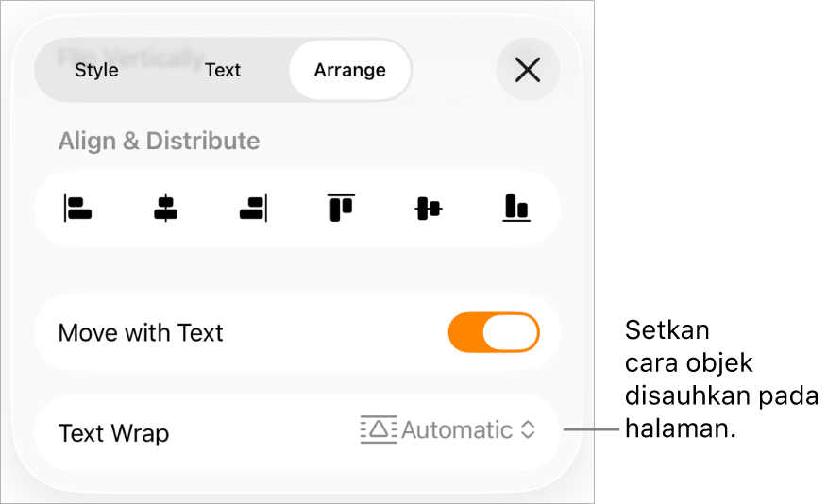Click the Move with Text label
Viewport: 827px width, 504px height.
pyautogui.click(x=141, y=333)
